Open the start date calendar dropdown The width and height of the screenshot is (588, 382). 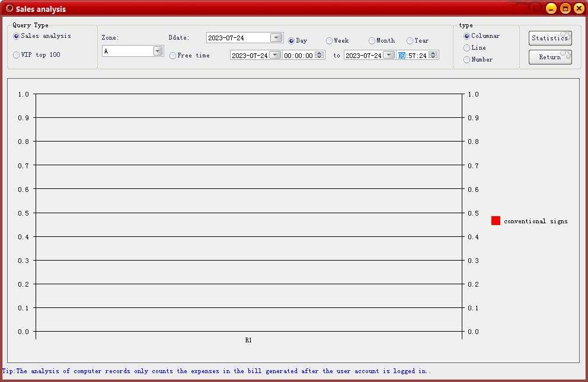tap(275, 55)
